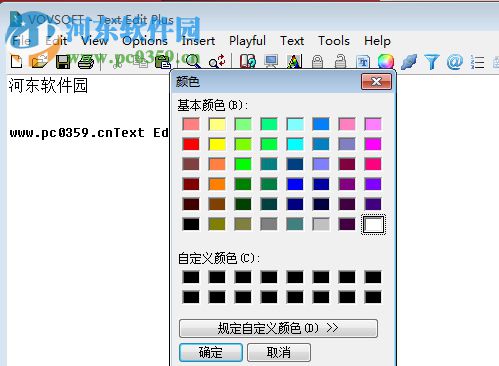Open the Insert menu
Image resolution: width=499 pixels, height=366 pixels.
(198, 41)
